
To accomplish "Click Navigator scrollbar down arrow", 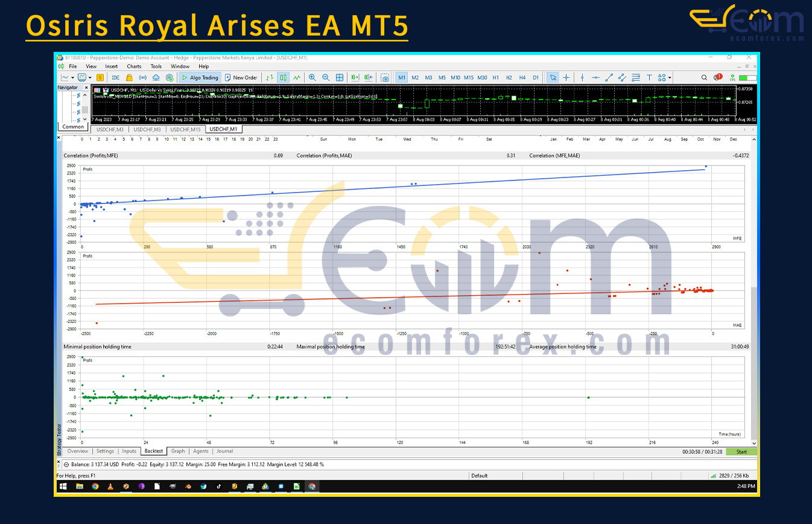I will [85, 120].
